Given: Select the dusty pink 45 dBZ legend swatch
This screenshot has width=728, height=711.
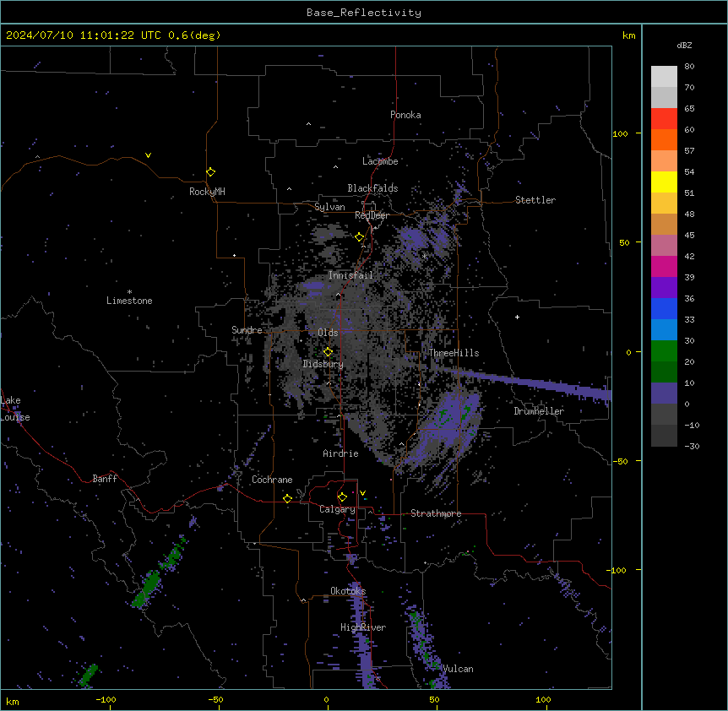Looking at the screenshot, I should pos(664,246).
